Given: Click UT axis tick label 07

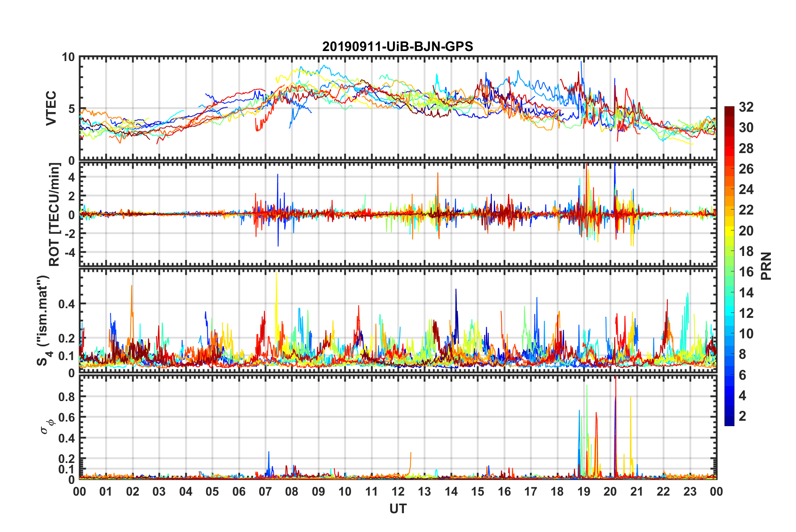Looking at the screenshot, I should click(x=265, y=491).
